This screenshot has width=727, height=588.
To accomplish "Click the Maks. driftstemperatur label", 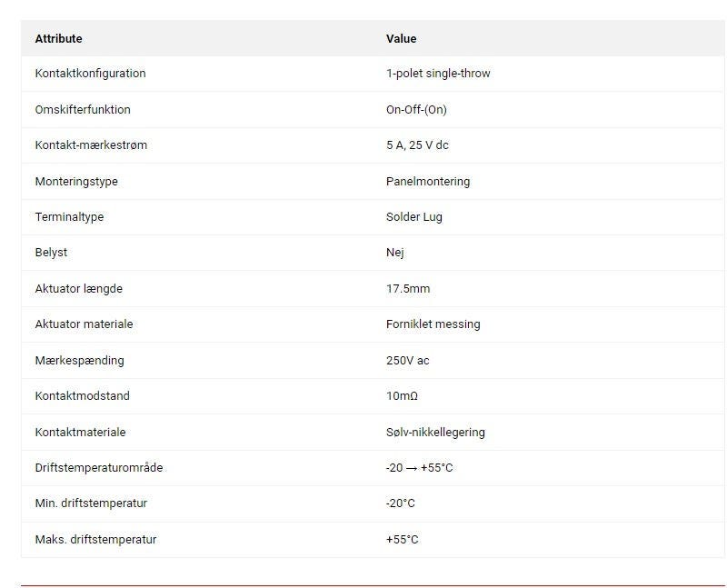I will (x=95, y=540).
